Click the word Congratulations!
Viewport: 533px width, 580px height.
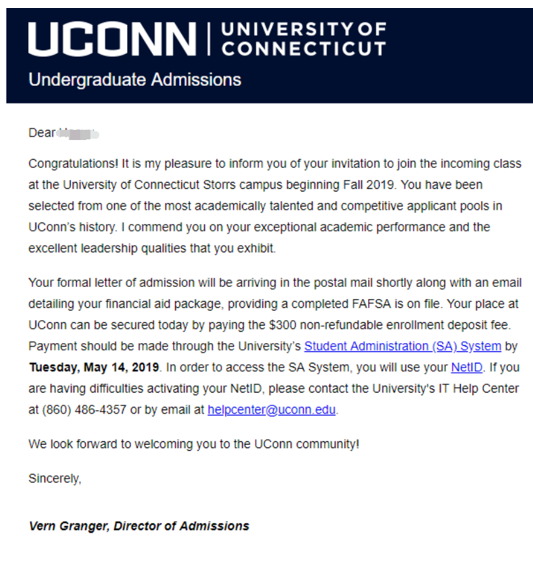(x=73, y=164)
